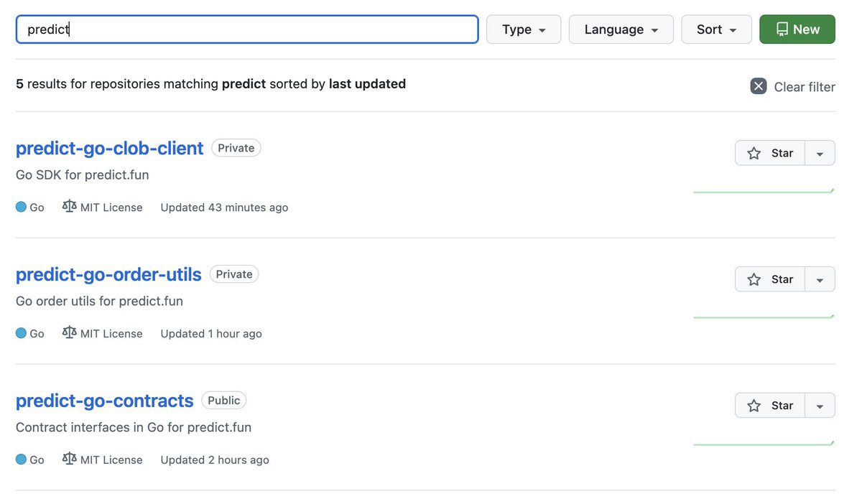Screen dimensions: 862x504
Task: Star the predict-go-clob-client repository
Action: [770, 153]
